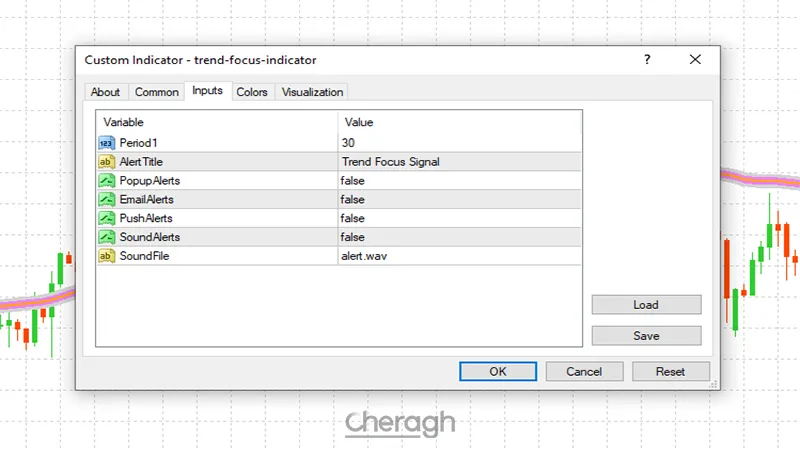Viewport: 800px width, 450px height.
Task: Select the PopupAlerts false value cell
Action: coord(459,181)
